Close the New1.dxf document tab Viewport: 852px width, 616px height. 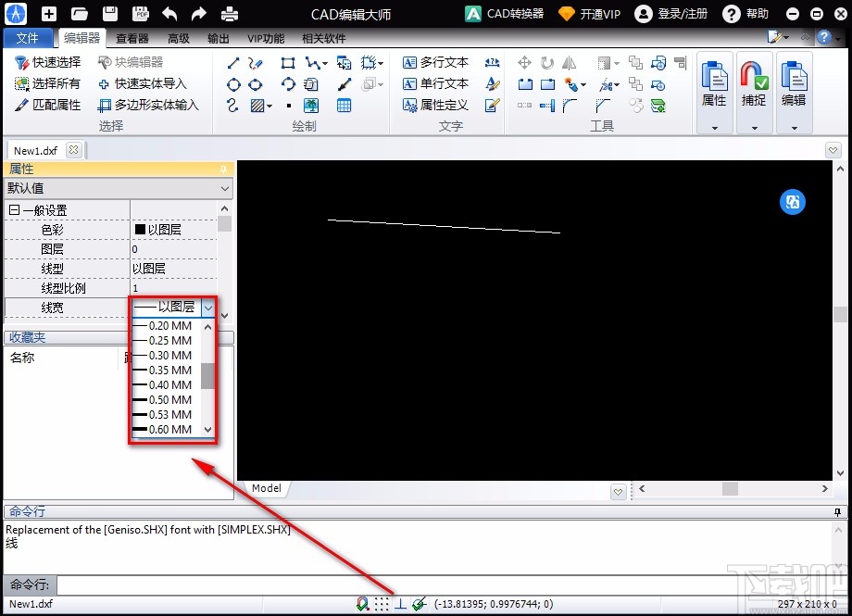[x=73, y=149]
